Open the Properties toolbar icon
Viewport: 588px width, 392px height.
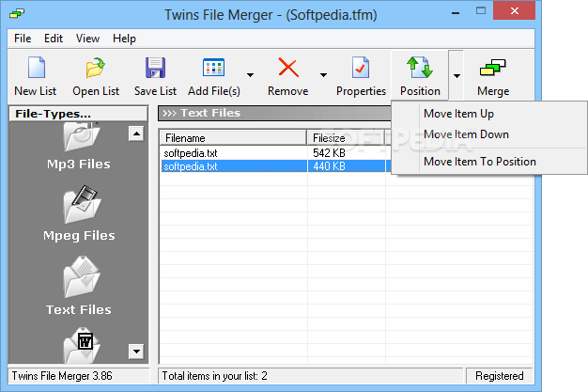coord(361,68)
